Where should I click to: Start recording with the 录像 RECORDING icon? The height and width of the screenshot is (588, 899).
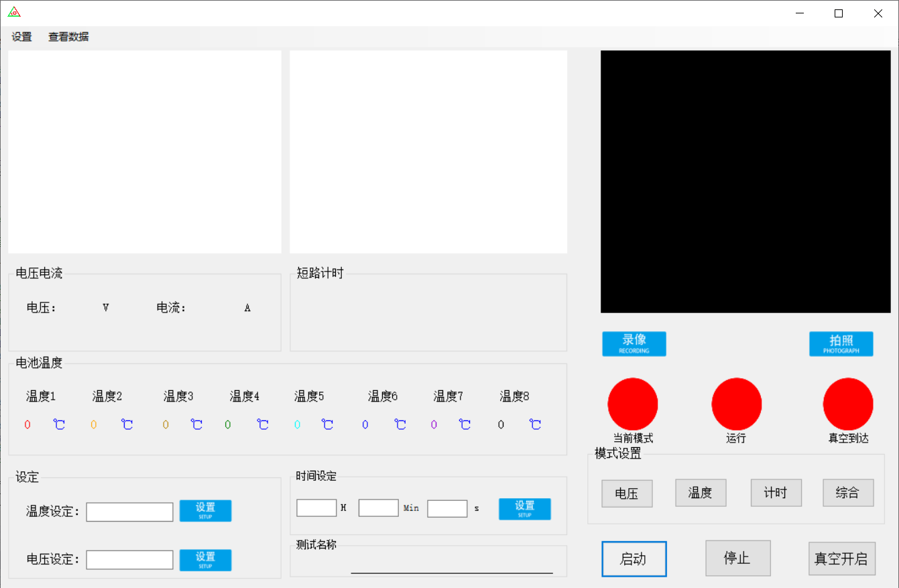point(633,343)
